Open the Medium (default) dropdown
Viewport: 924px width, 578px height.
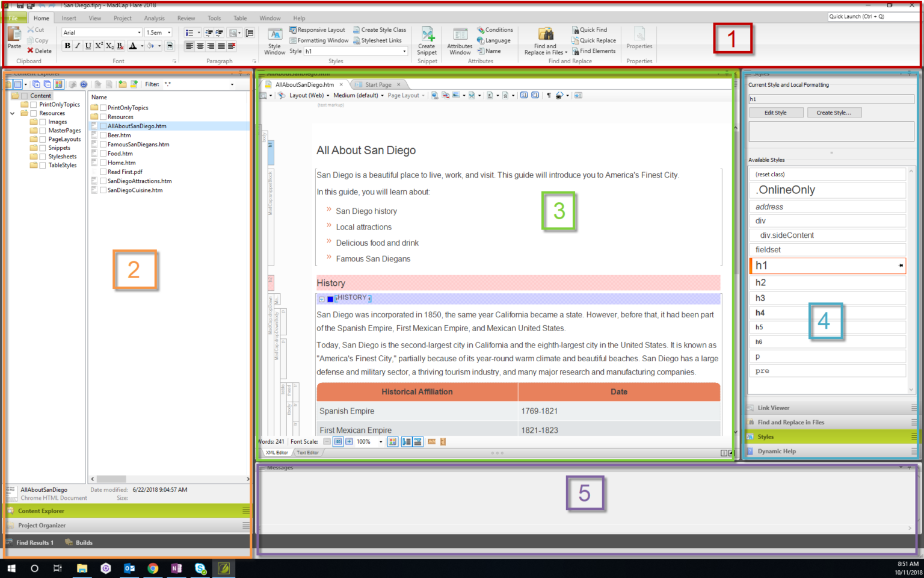[358, 95]
